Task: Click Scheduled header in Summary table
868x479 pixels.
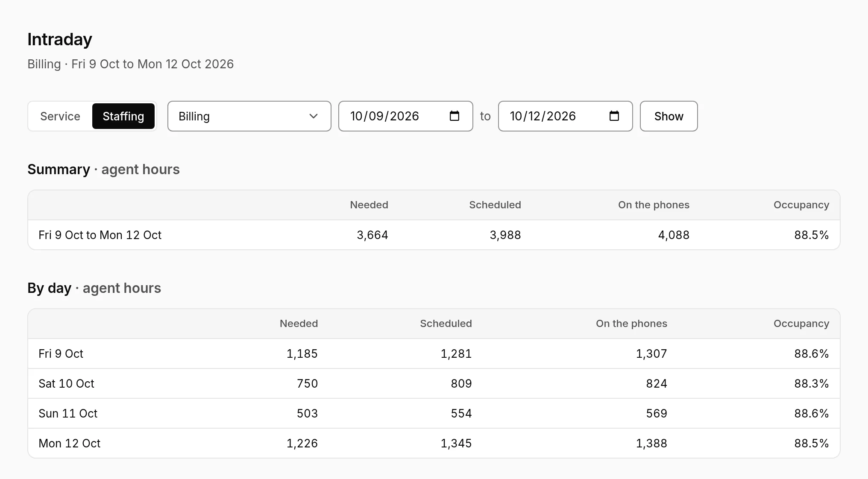Action: click(495, 205)
